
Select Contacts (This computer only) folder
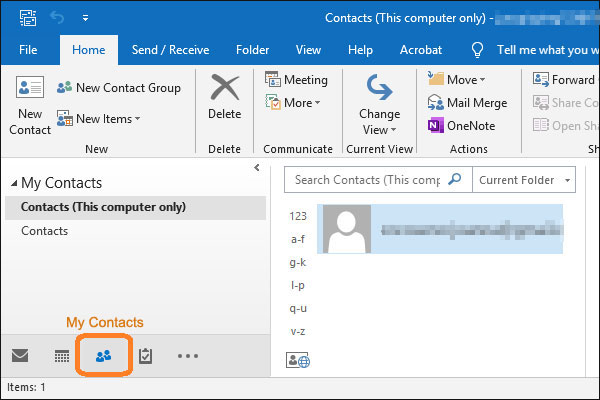135,207
